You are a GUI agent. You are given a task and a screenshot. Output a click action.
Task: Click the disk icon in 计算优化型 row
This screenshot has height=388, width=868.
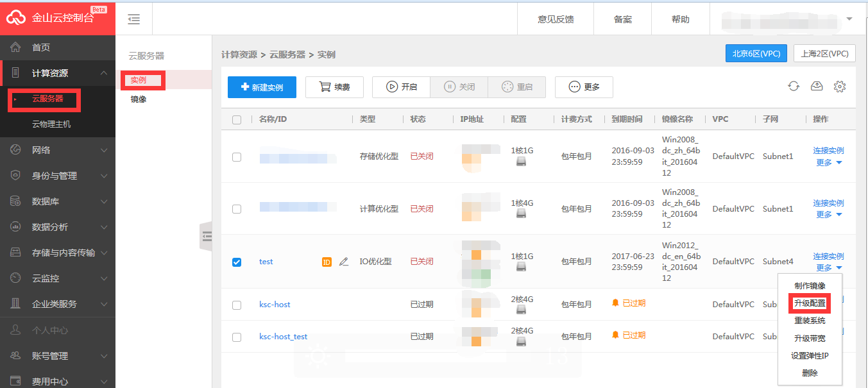click(x=522, y=215)
